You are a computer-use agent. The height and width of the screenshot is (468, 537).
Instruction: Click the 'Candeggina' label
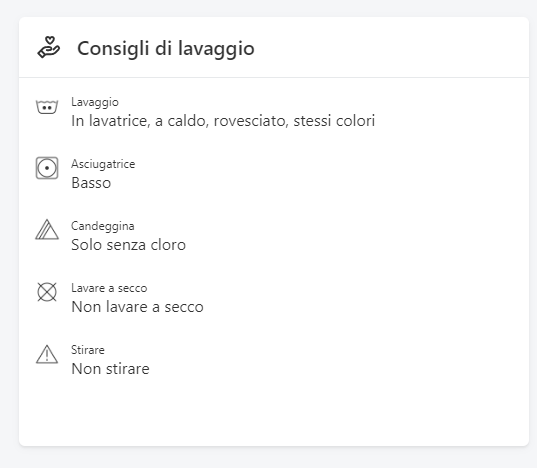[103, 226]
